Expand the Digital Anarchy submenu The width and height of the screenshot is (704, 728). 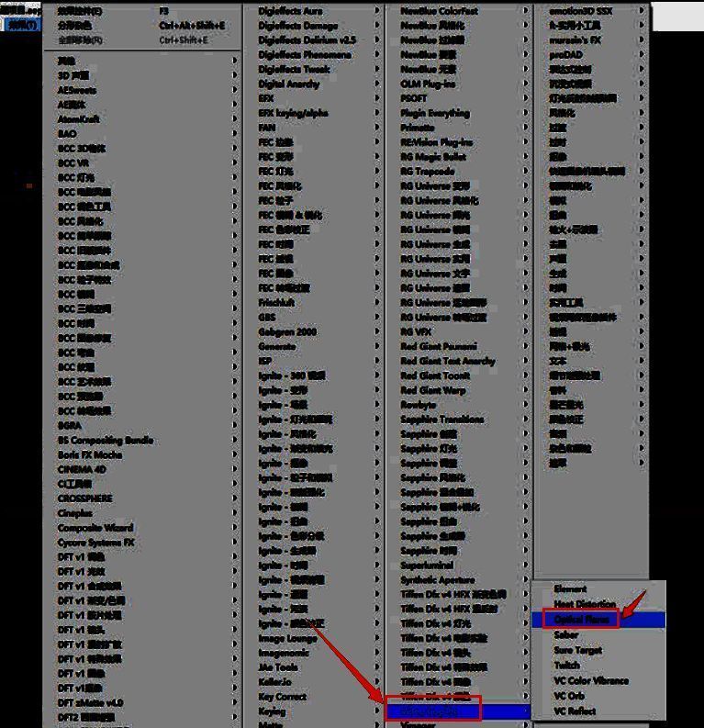coord(289,84)
